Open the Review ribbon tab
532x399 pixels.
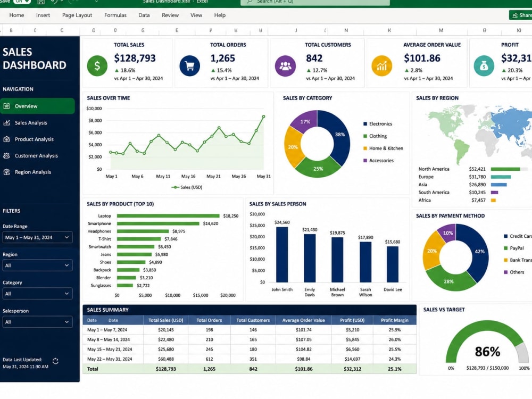[x=170, y=15]
